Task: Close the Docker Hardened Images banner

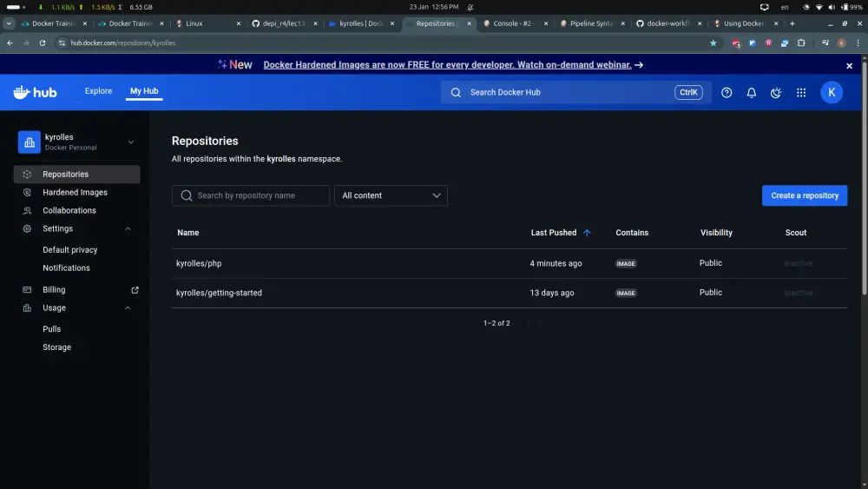Action: click(849, 65)
